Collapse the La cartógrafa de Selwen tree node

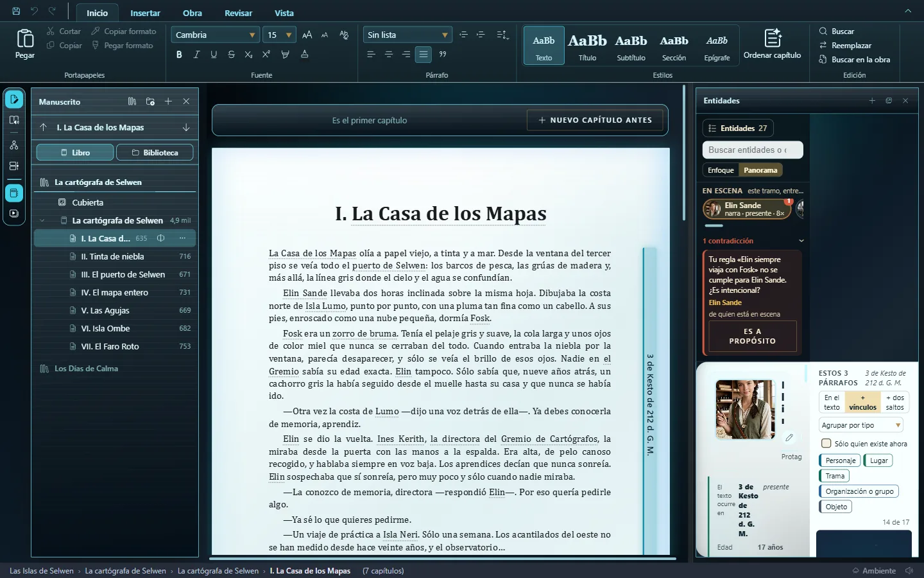[42, 220]
